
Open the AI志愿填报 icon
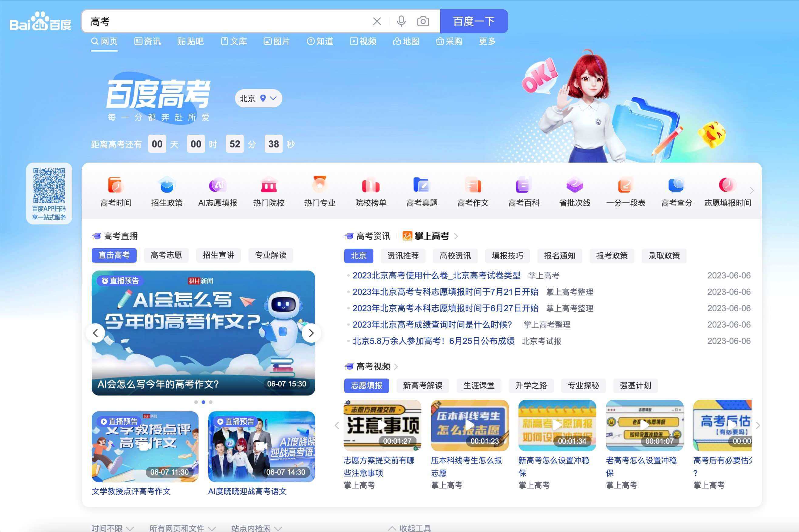click(x=218, y=192)
